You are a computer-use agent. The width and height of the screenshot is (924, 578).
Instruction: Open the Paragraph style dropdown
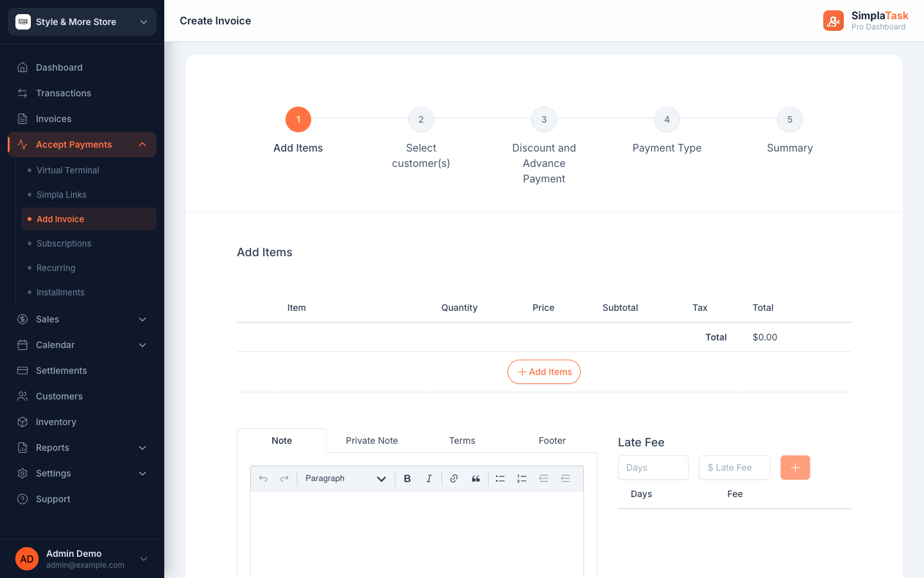[345, 478]
